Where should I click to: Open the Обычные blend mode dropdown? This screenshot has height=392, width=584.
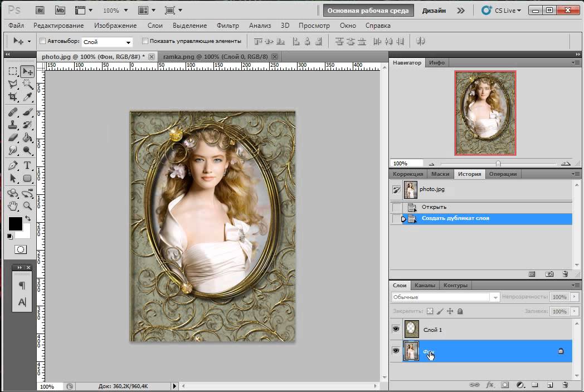(445, 297)
